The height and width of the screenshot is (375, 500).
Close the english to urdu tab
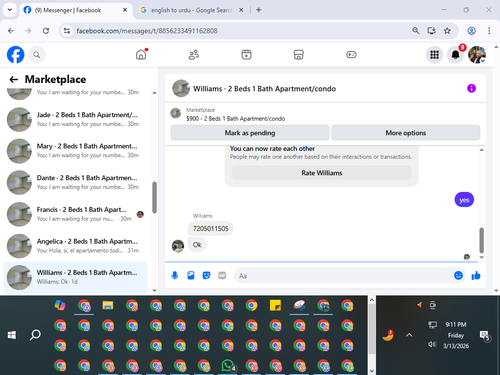tap(241, 10)
